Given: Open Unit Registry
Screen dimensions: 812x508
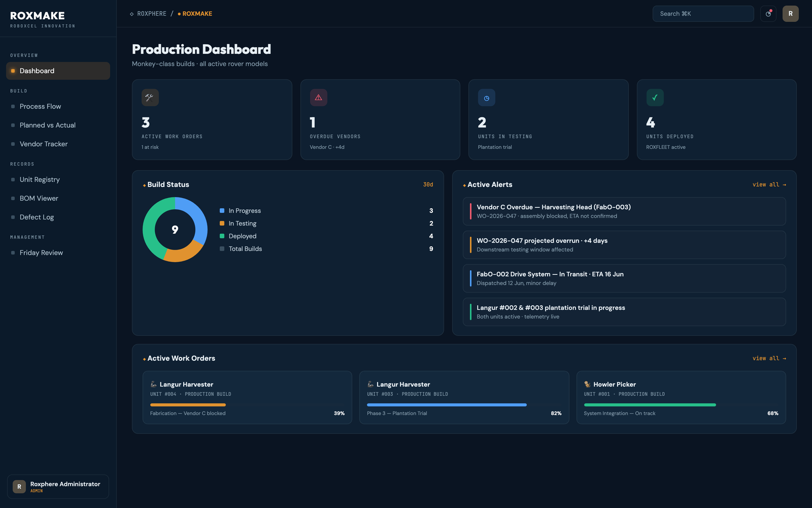Looking at the screenshot, I should 58,179.
